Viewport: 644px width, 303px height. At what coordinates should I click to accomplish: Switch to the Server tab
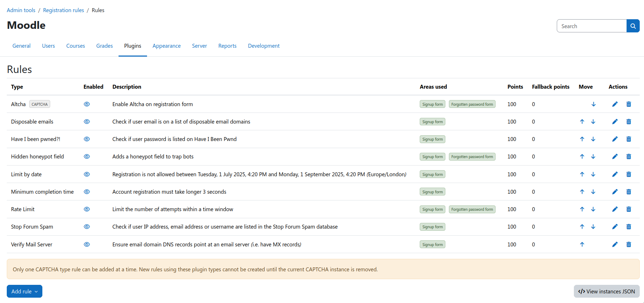199,46
